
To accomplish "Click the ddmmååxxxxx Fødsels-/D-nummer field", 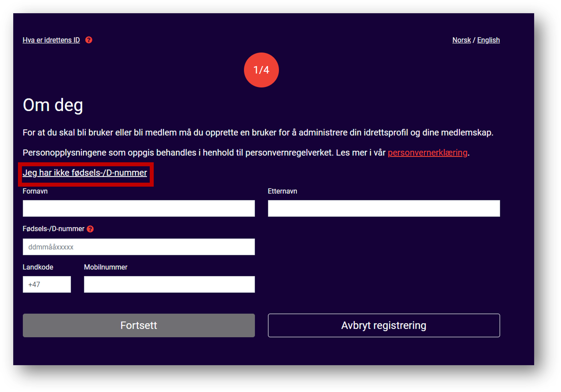I will pyautogui.click(x=139, y=247).
